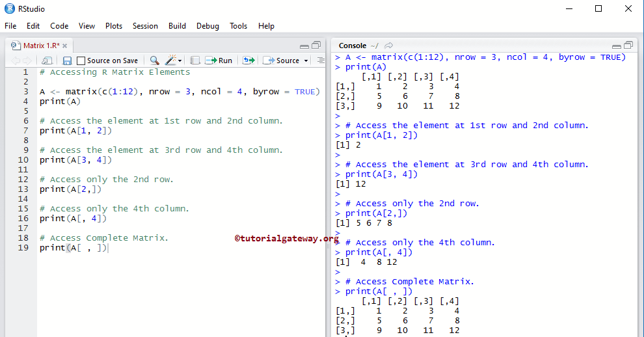Image resolution: width=644 pixels, height=337 pixels.
Task: Click line number 19 in editor gutter
Action: (x=23, y=248)
